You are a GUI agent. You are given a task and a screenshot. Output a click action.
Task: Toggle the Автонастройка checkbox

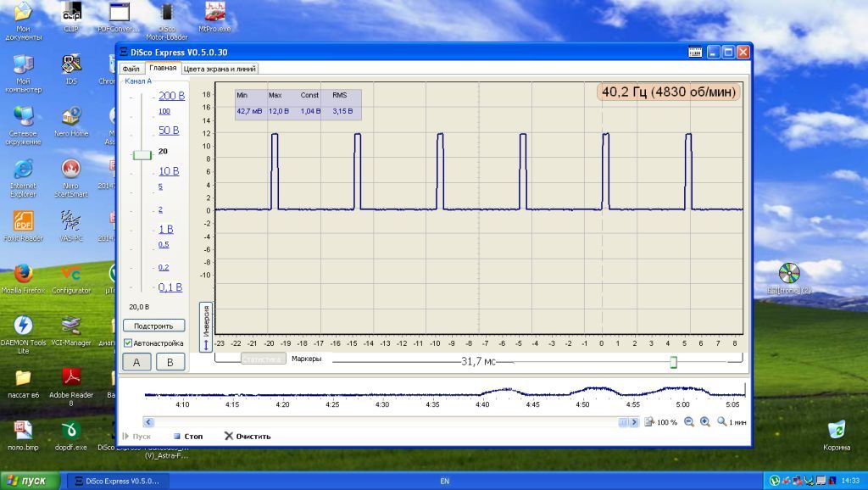tap(128, 343)
